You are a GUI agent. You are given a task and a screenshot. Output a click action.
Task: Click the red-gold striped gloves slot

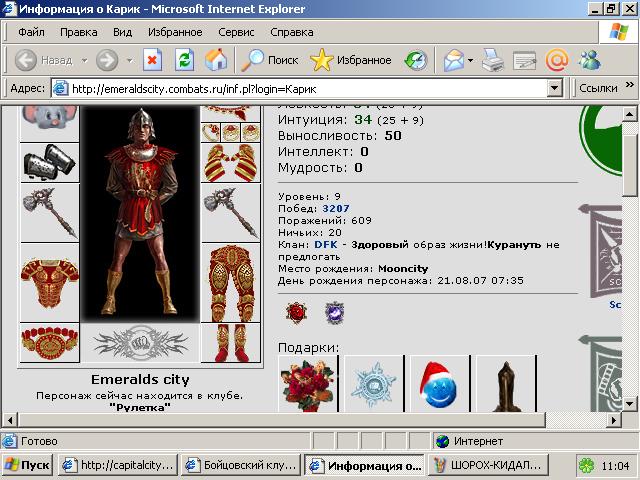click(231, 162)
